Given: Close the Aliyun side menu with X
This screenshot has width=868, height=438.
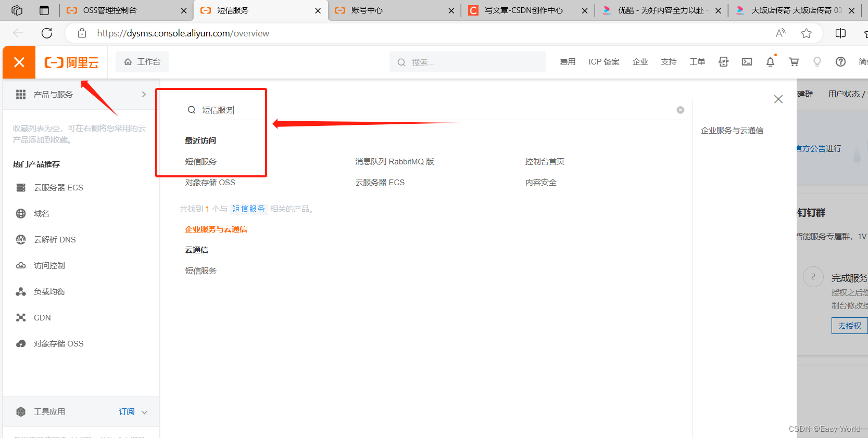Looking at the screenshot, I should coord(19,62).
